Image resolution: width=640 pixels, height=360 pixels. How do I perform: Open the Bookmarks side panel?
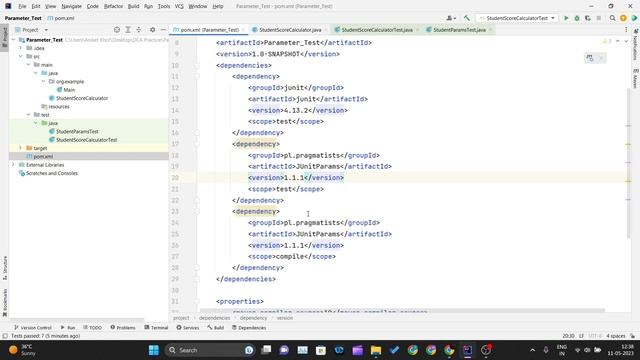click(x=5, y=302)
